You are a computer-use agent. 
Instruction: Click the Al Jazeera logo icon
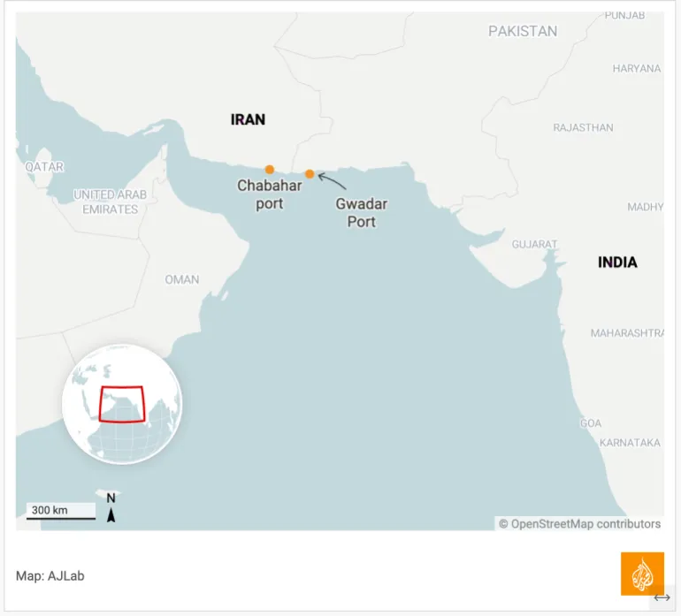point(642,574)
